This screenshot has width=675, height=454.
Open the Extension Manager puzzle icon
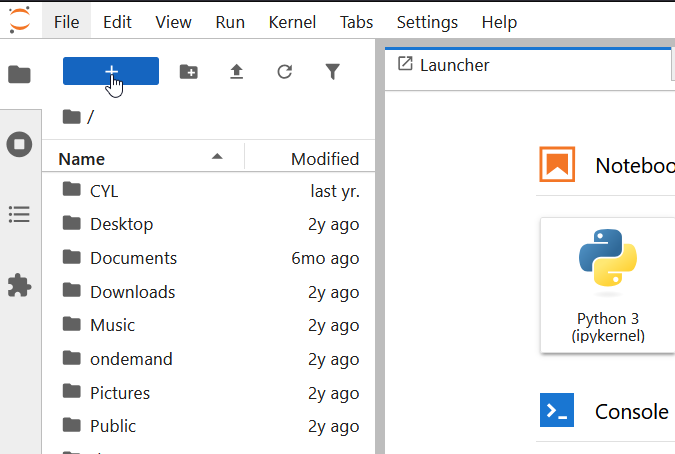coord(19,285)
